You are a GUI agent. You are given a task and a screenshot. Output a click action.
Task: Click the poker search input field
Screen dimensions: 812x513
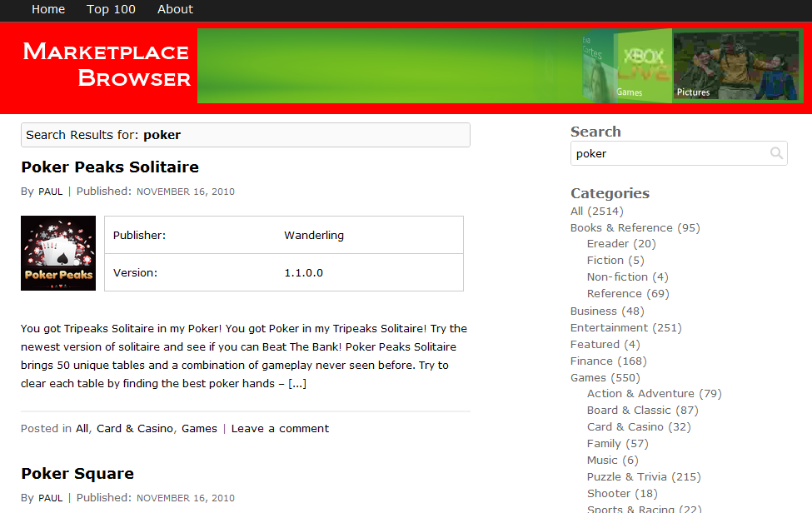click(669, 153)
